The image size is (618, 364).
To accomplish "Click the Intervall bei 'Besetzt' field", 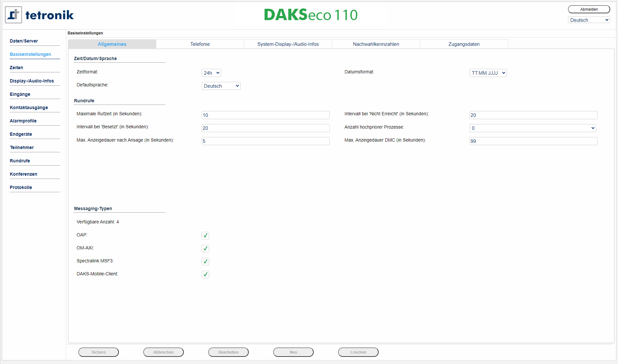I will pos(266,128).
